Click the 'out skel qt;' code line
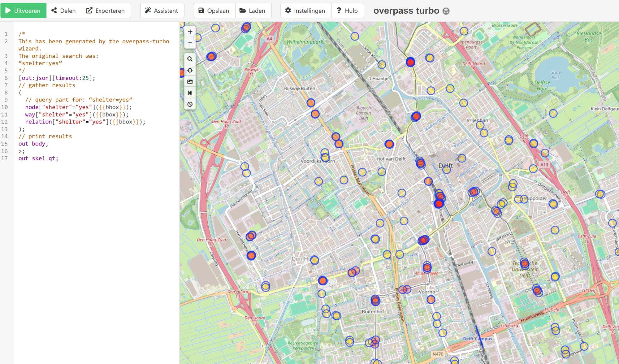This screenshot has height=364, width=619. tap(38, 158)
